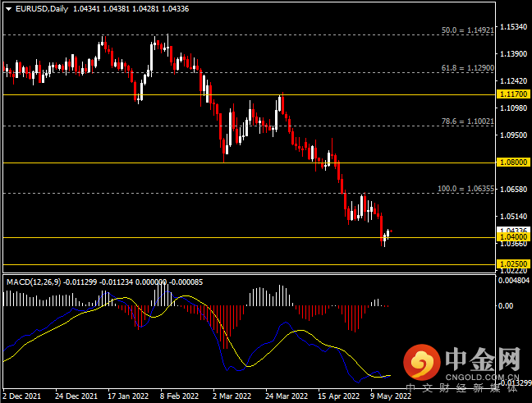Image resolution: width=532 pixels, height=403 pixels.
Task: Select the 8 Feb 2022 date label
Action: coord(179,396)
